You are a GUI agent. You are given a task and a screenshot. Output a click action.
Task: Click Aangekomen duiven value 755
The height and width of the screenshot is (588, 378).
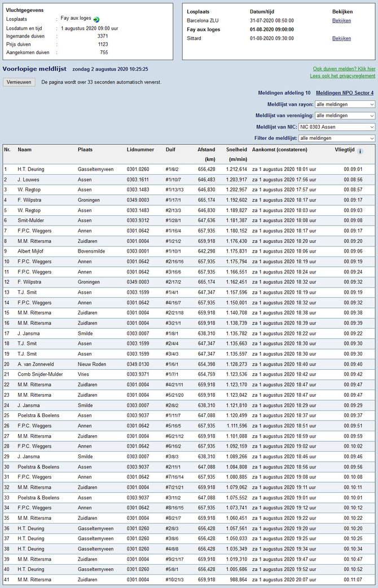104,52
